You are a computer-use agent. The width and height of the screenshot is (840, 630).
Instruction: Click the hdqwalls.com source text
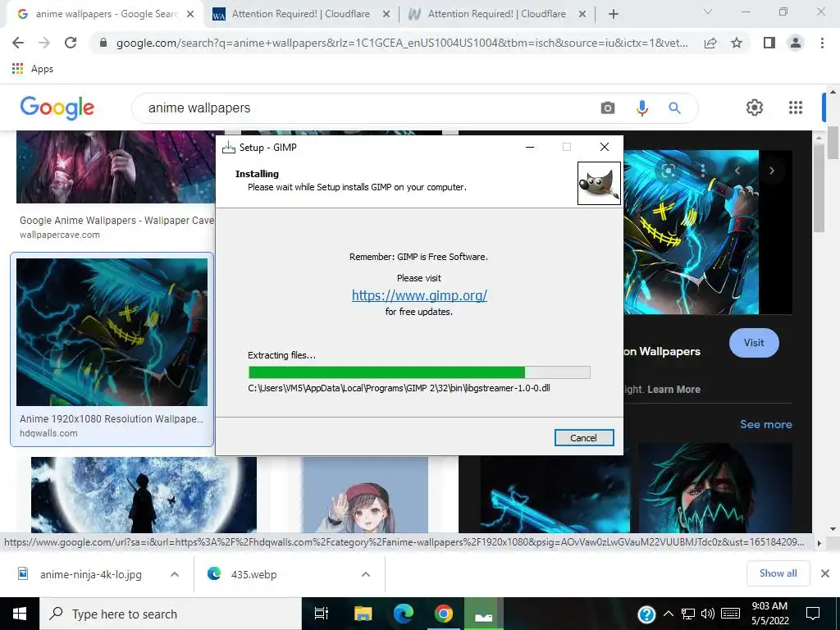coord(48,433)
